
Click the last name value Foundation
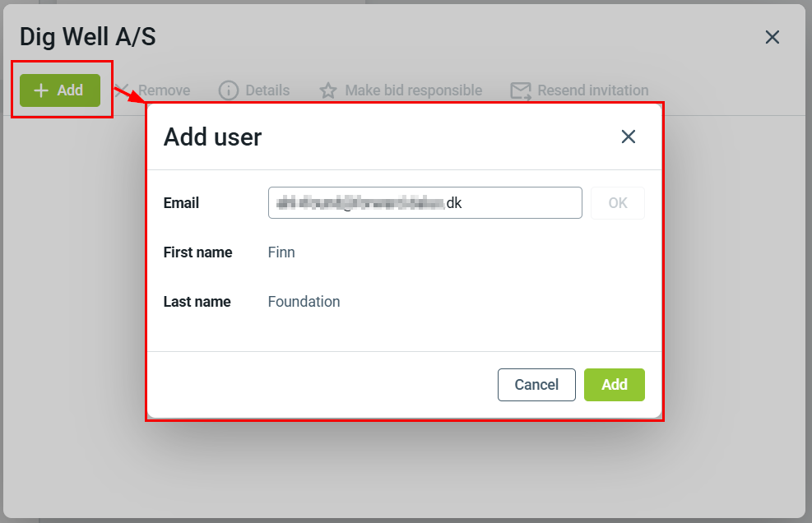click(304, 302)
